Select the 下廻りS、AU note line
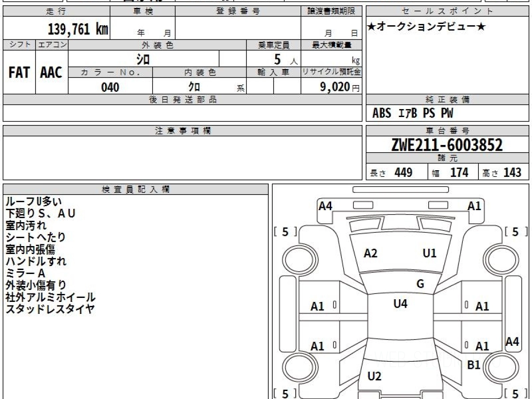The height and width of the screenshot is (399, 532). [x=40, y=214]
